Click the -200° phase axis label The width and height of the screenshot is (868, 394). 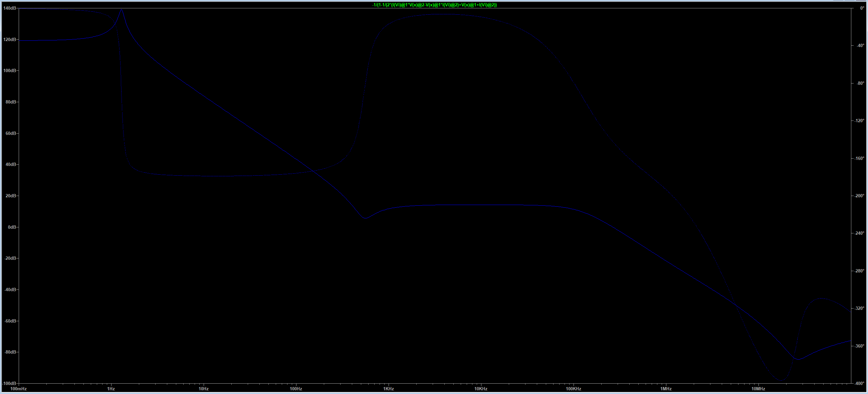coord(860,196)
